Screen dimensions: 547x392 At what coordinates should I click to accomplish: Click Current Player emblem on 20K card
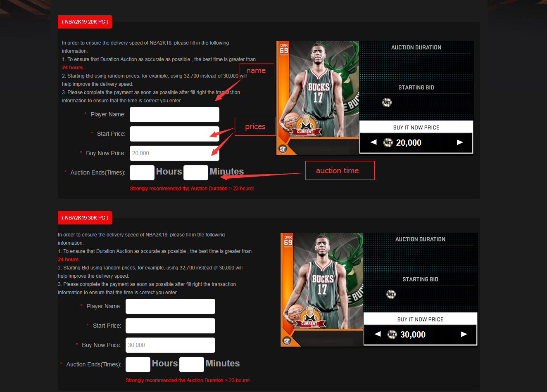(306, 125)
